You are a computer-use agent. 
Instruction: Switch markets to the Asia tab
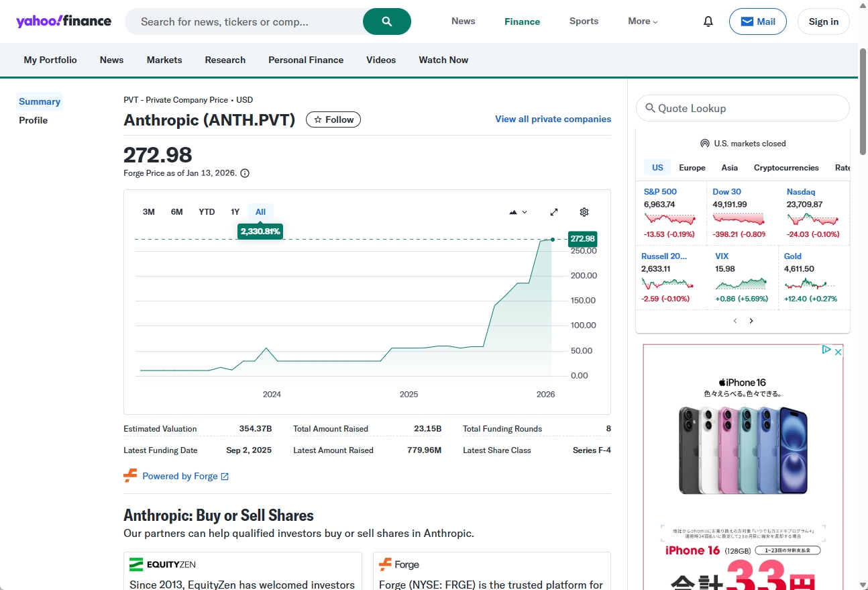point(730,168)
